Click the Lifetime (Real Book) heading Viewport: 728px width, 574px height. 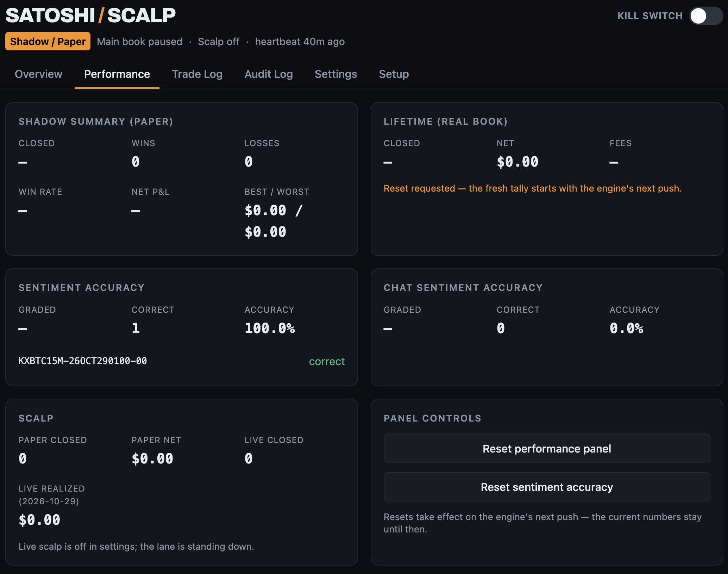(x=446, y=121)
